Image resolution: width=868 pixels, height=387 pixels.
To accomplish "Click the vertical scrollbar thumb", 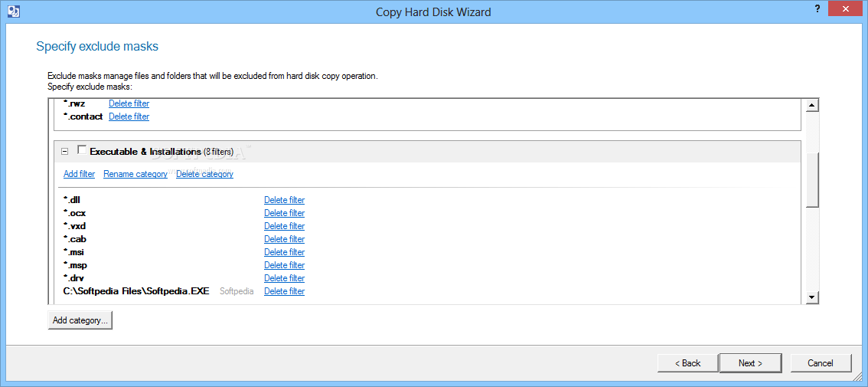I will click(812, 180).
